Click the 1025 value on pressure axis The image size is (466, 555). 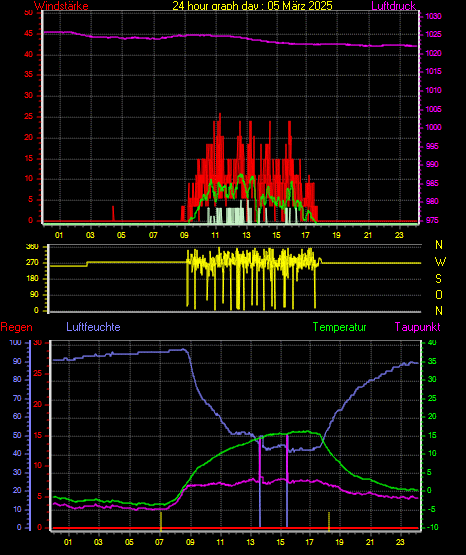(x=433, y=35)
